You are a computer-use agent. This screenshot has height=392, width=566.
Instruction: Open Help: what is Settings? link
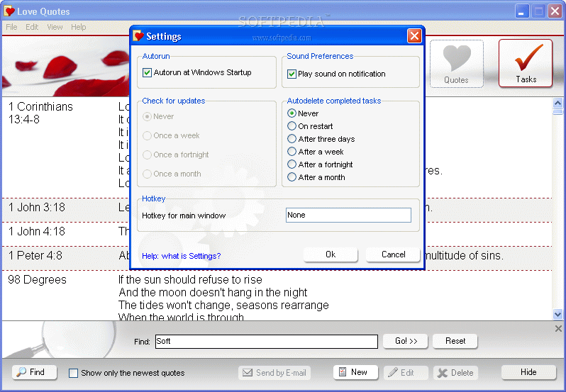coord(181,256)
